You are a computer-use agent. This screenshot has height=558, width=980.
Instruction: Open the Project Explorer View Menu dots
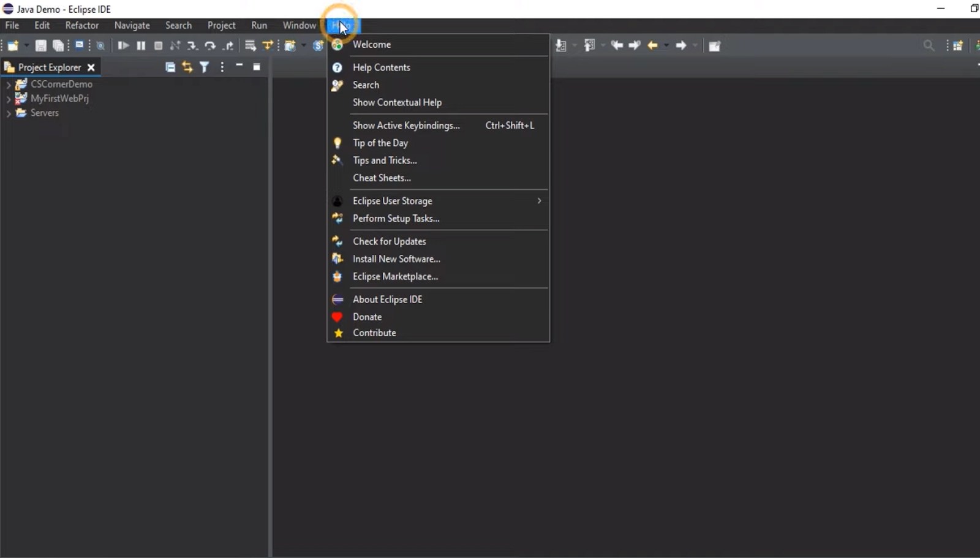(222, 67)
